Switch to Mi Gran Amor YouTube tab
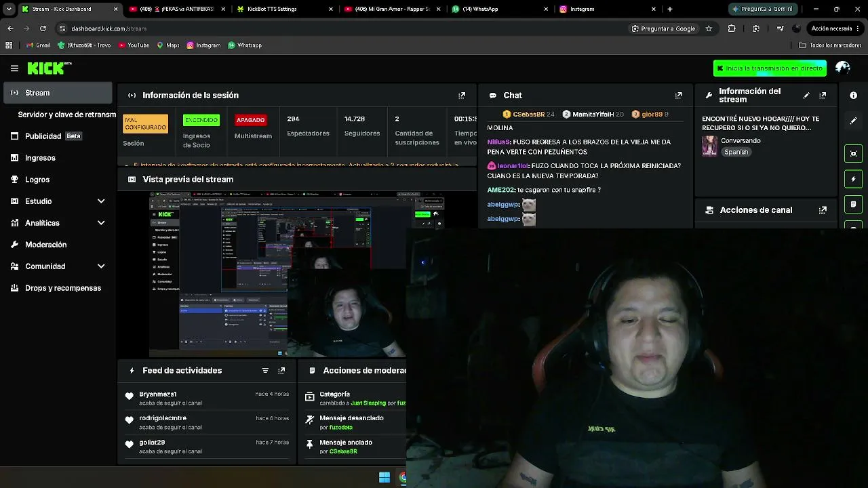This screenshot has height=488, width=868. click(x=392, y=9)
